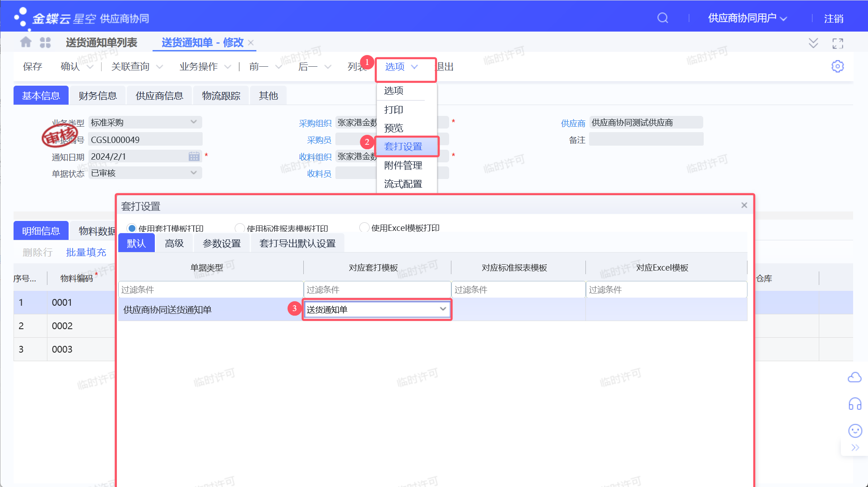This screenshot has width=868, height=487.
Task: Expand the right sidebar double-arrow
Action: 855,448
